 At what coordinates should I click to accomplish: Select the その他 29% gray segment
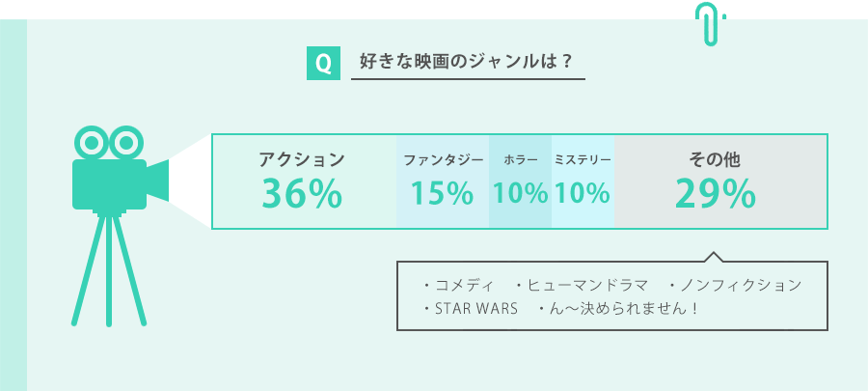click(x=720, y=182)
